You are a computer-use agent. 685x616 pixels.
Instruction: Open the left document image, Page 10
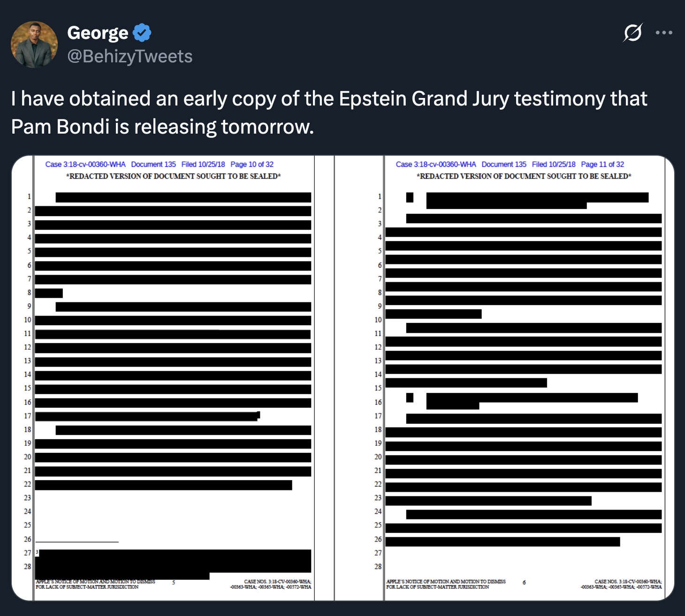tap(173, 375)
